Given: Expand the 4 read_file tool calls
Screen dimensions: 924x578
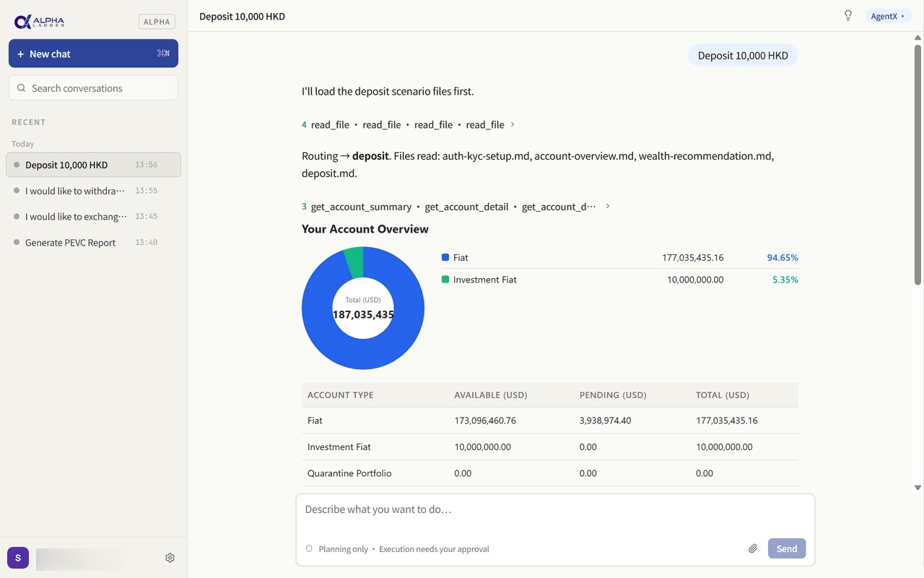Looking at the screenshot, I should coord(408,124).
